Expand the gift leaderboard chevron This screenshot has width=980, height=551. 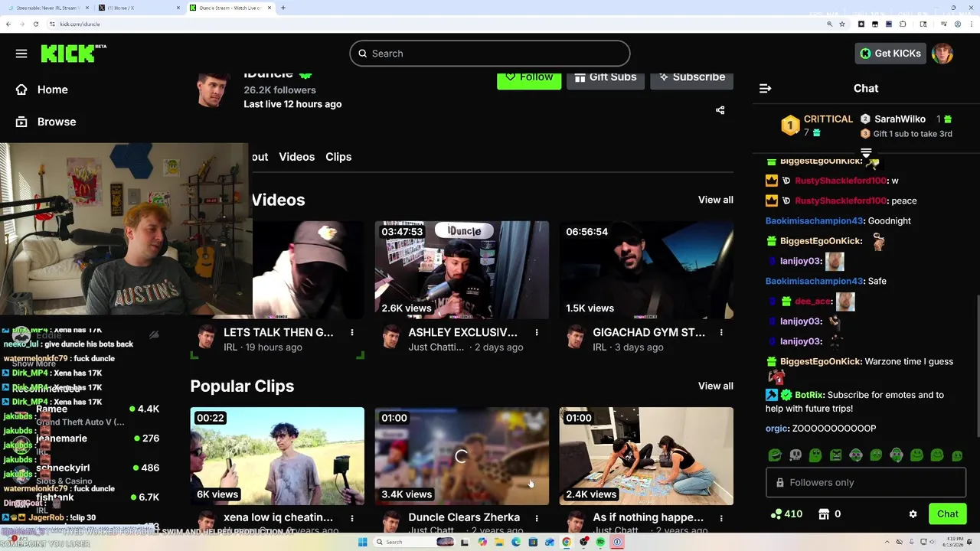point(866,153)
